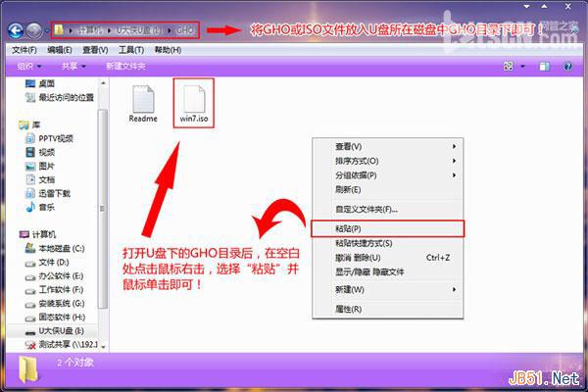
Task: Open the 工具(T) menu
Action: 131,50
